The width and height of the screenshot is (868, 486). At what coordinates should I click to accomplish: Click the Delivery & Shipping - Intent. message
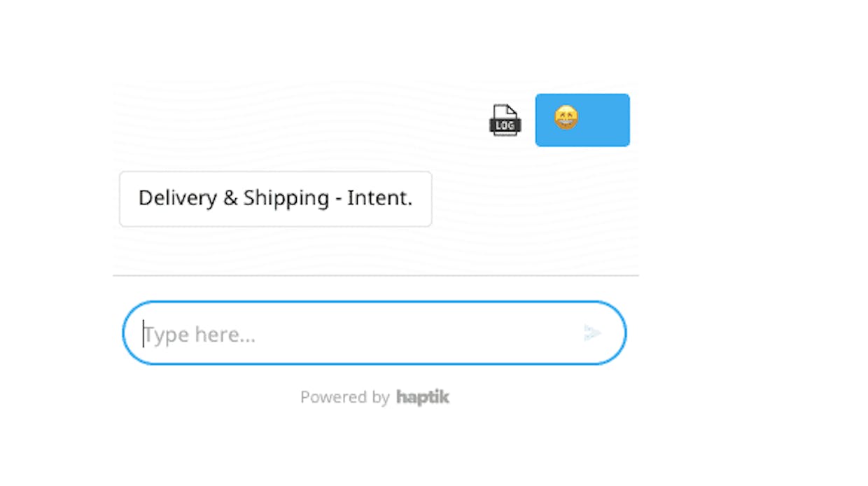pyautogui.click(x=276, y=199)
